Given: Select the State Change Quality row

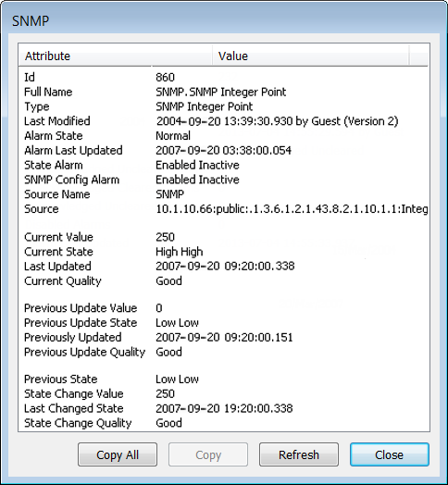Looking at the screenshot, I should point(223,423).
